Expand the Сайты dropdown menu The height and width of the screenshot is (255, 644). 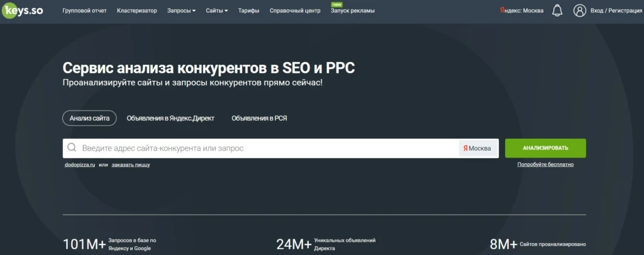[217, 11]
